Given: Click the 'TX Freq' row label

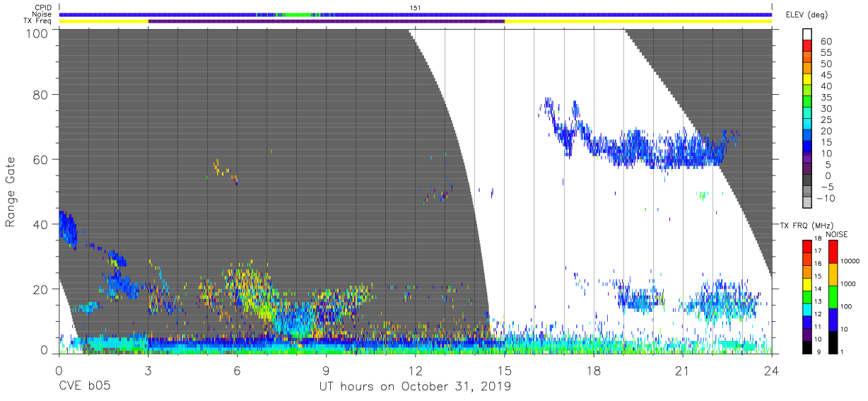Looking at the screenshot, I should click(39, 21).
